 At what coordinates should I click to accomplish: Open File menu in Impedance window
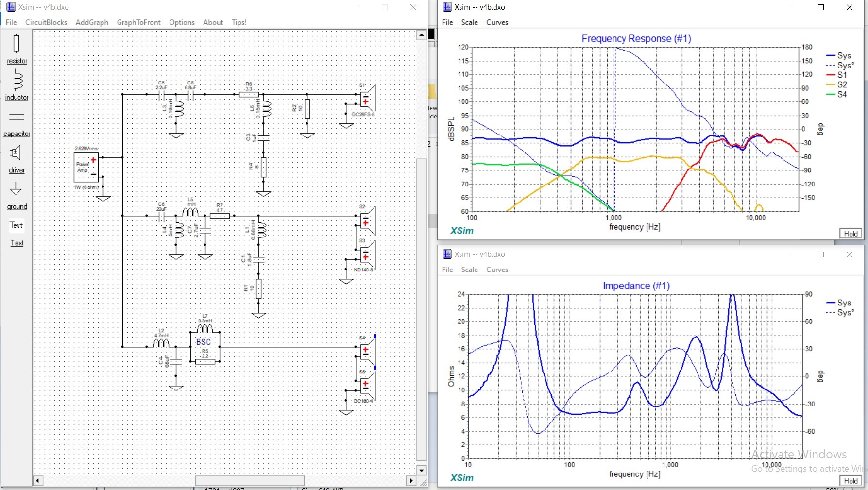[447, 270]
